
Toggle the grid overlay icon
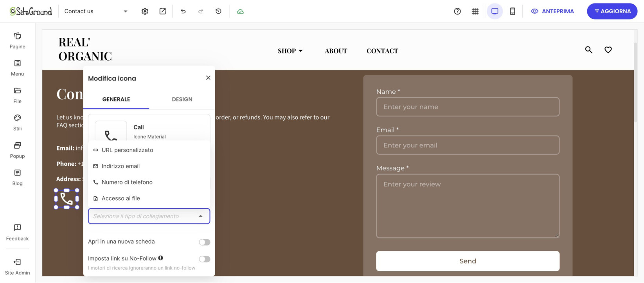(475, 11)
